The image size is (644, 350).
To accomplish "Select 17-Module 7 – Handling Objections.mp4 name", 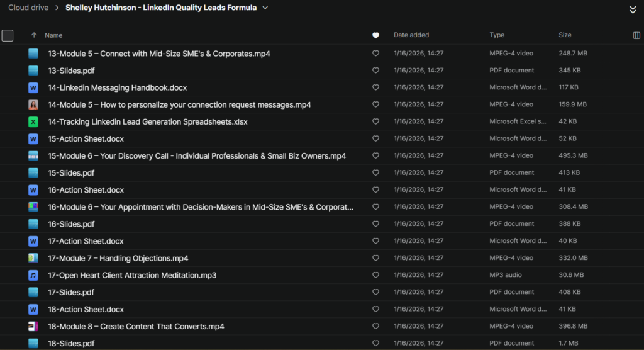I will (x=118, y=258).
